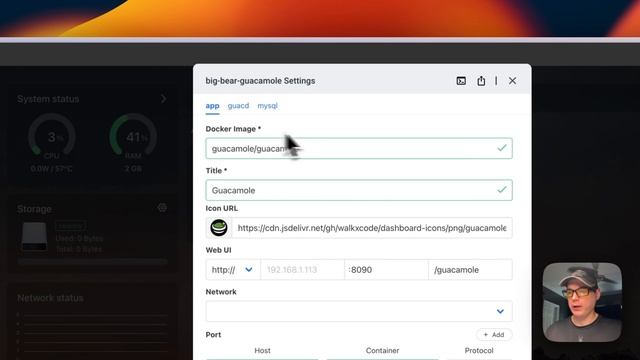Expand the Network dropdown
The height and width of the screenshot is (360, 640).
(x=359, y=311)
